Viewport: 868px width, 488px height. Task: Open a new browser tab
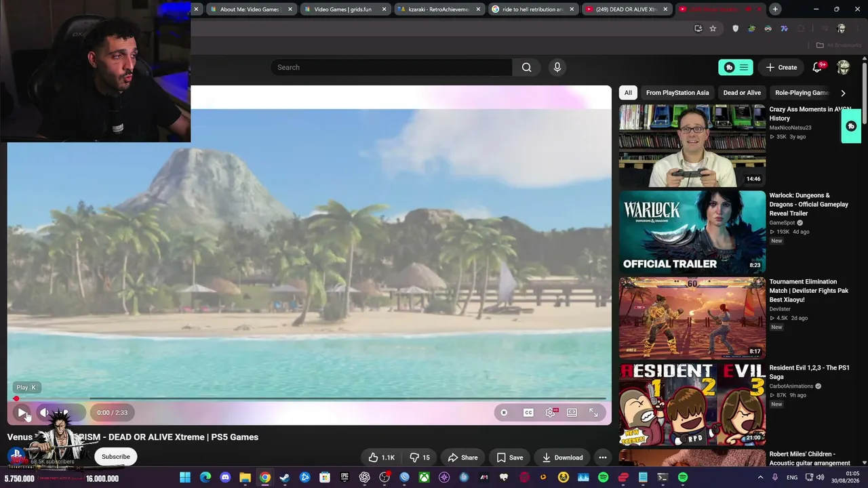coord(775,9)
